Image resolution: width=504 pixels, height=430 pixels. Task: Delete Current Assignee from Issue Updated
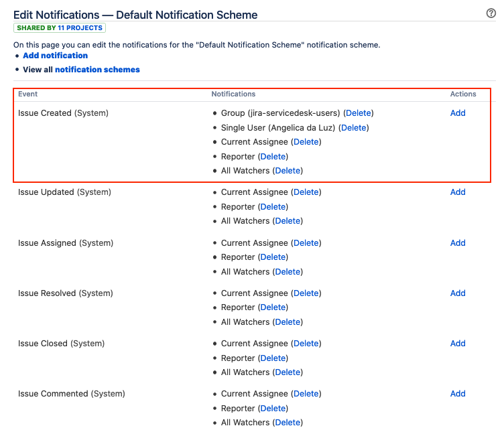306,192
